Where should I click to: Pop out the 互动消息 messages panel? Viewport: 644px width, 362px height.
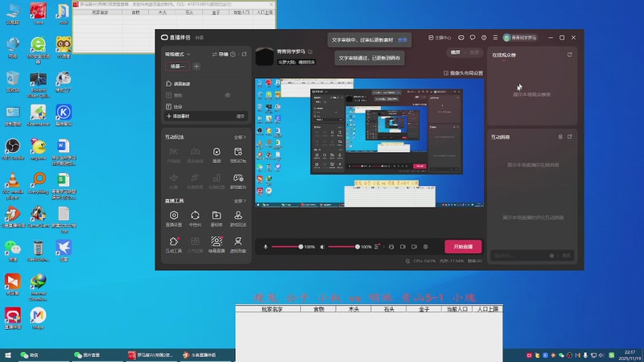click(x=570, y=137)
